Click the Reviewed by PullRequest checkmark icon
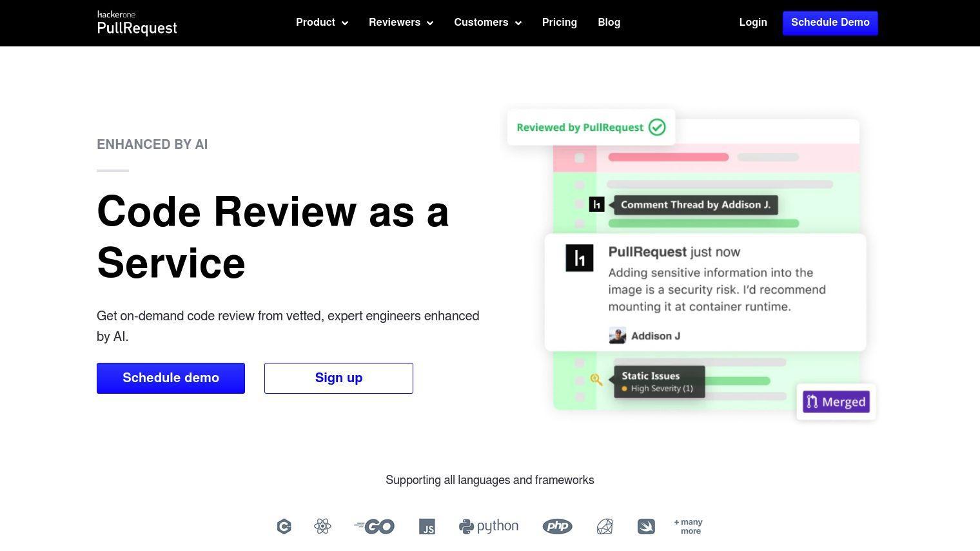980x551 pixels. (657, 127)
